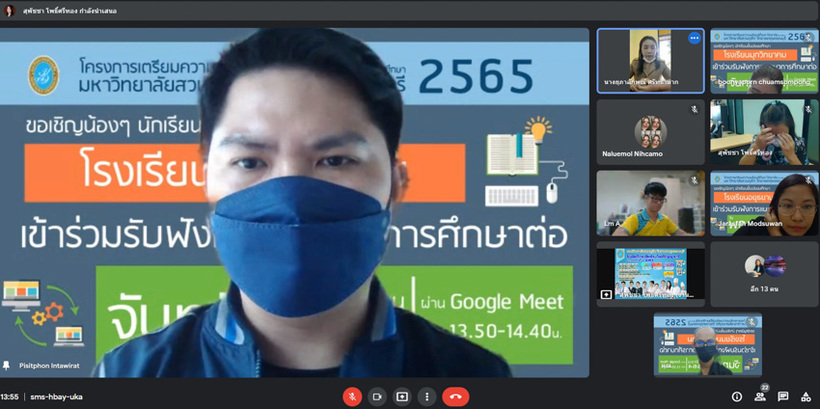
Task: Select the Modsuwan participant tile
Action: coord(764,203)
